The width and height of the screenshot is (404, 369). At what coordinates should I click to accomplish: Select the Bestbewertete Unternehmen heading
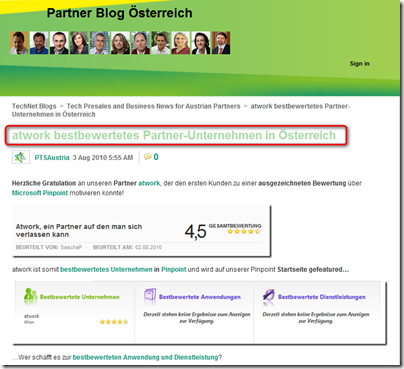coord(79,297)
